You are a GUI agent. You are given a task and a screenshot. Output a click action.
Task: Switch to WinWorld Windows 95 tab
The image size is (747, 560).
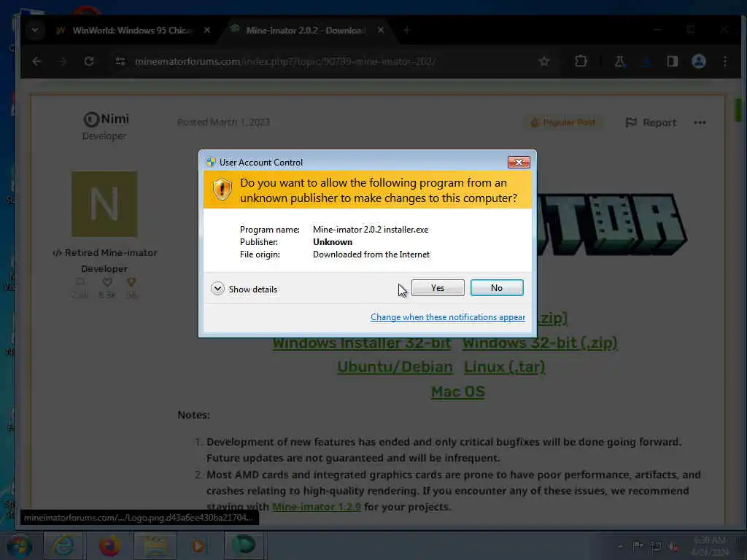(132, 31)
